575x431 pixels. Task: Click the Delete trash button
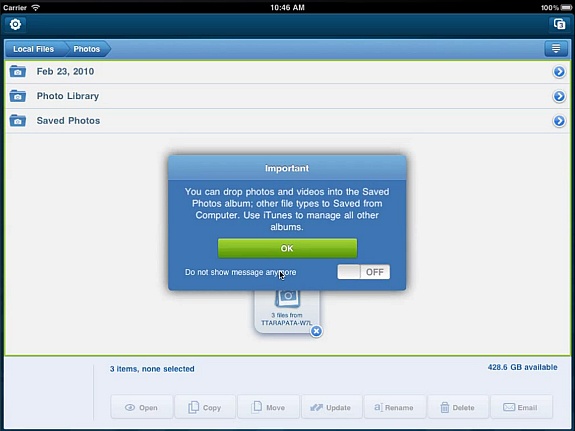[458, 407]
